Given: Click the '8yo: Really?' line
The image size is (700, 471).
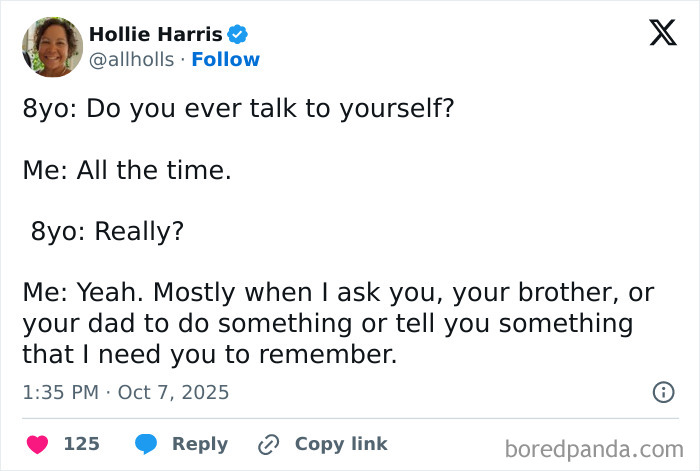Looking at the screenshot, I should pos(107,231).
